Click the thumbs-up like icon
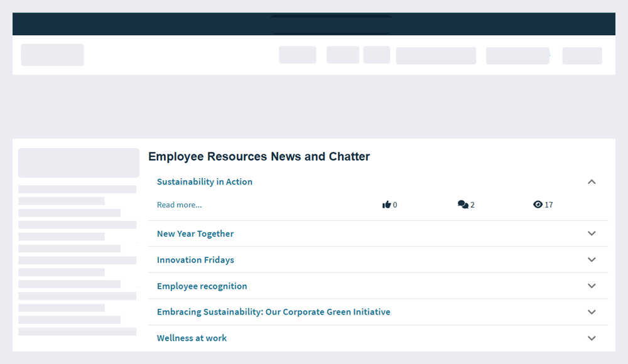This screenshot has height=364, width=628. click(386, 205)
